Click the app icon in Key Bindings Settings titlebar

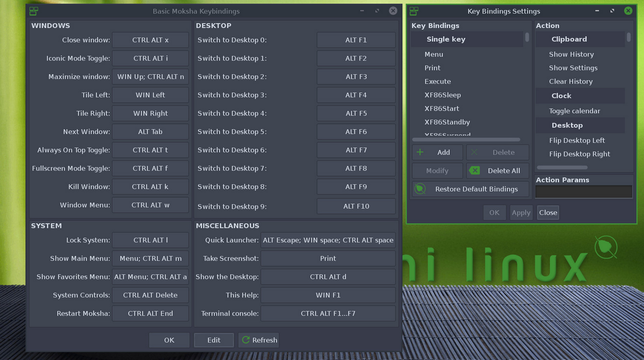pos(414,11)
